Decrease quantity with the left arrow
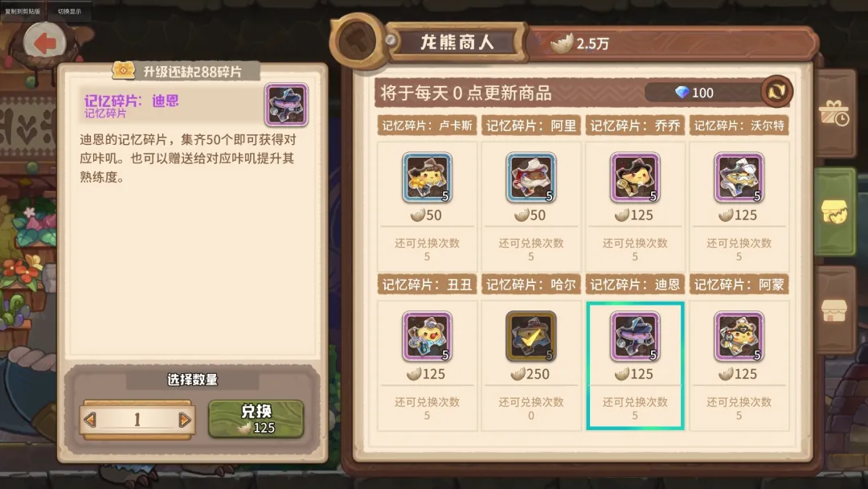 tap(90, 420)
